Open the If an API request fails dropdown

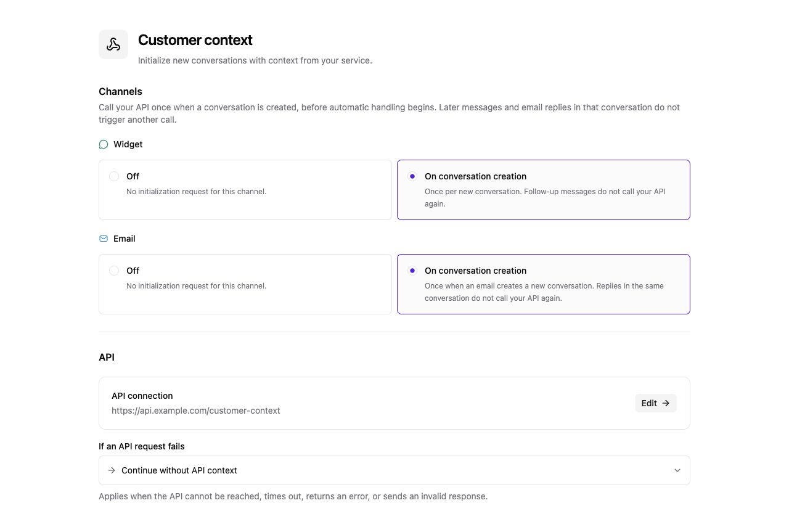394,470
